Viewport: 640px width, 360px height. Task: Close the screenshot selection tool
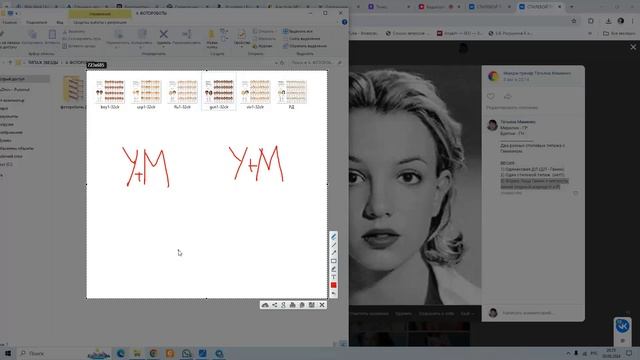coord(322,305)
